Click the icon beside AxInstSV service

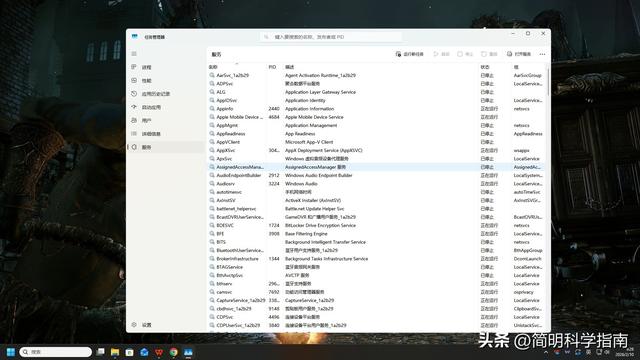(212, 200)
